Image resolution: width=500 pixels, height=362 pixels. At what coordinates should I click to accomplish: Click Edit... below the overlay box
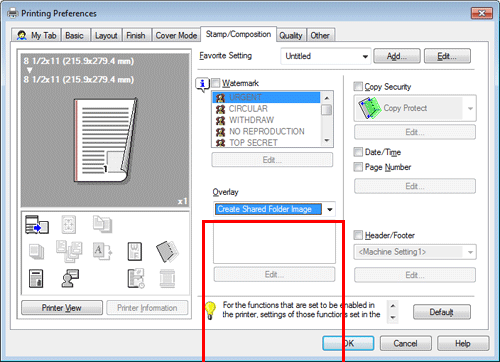tap(274, 274)
